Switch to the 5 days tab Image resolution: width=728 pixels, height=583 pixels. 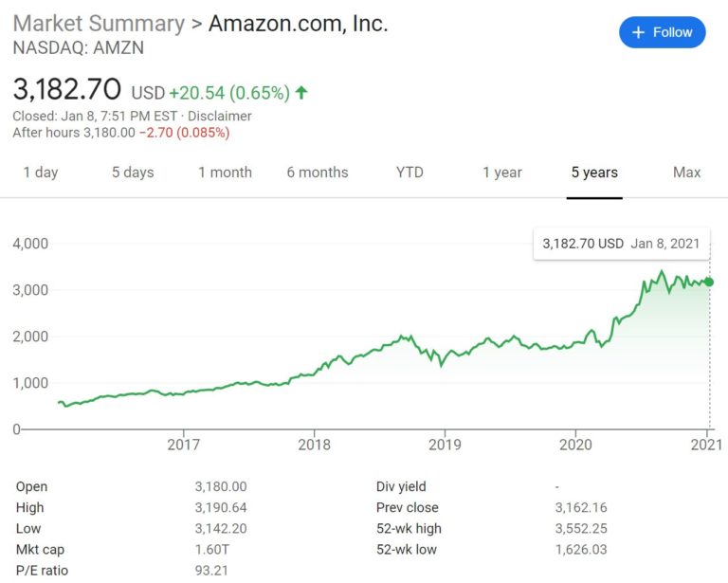pos(133,173)
